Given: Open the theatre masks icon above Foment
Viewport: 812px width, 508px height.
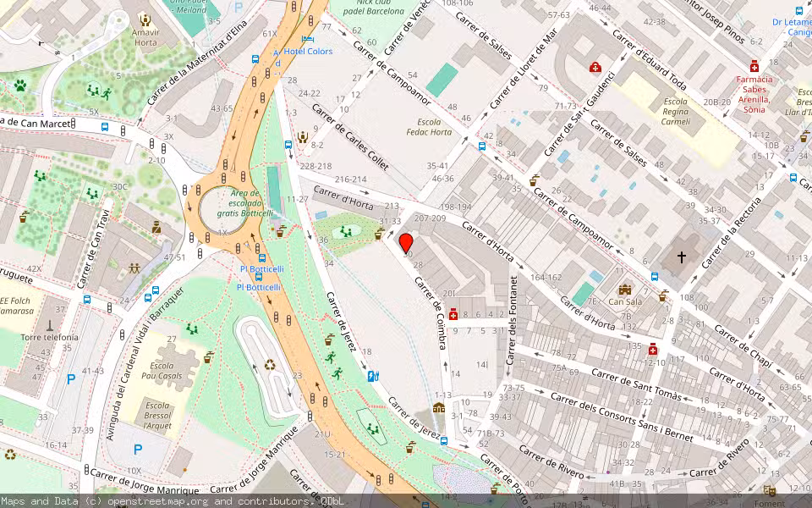Looking at the screenshot, I should tap(769, 490).
